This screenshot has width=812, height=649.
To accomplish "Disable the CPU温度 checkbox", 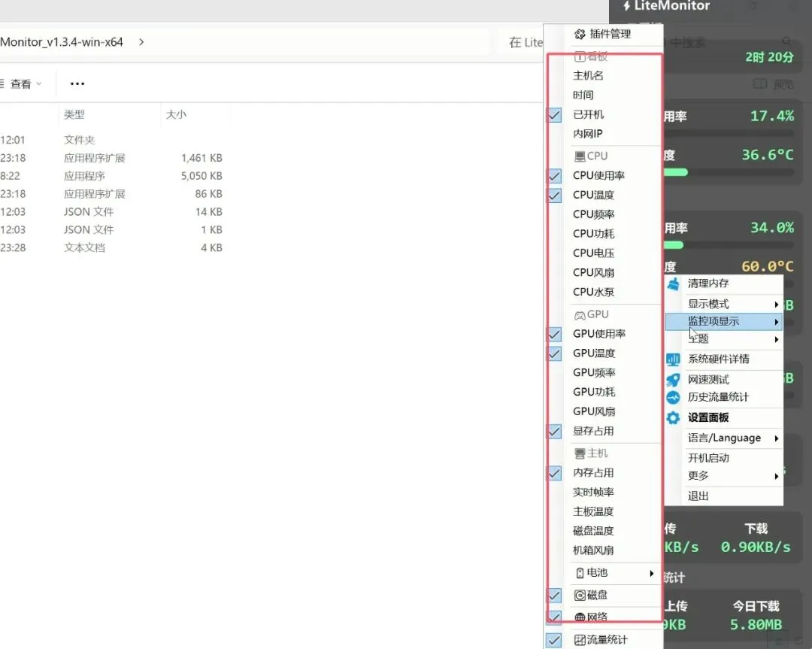I will point(554,194).
